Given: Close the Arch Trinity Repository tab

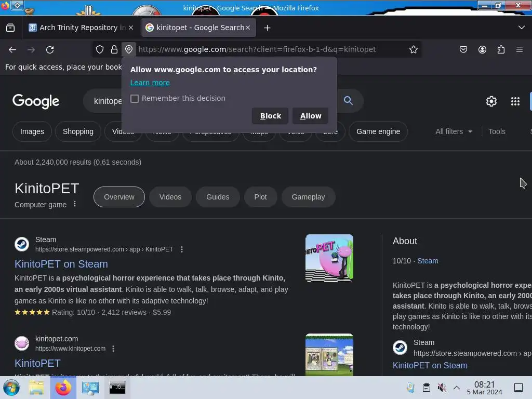Looking at the screenshot, I should point(131,28).
